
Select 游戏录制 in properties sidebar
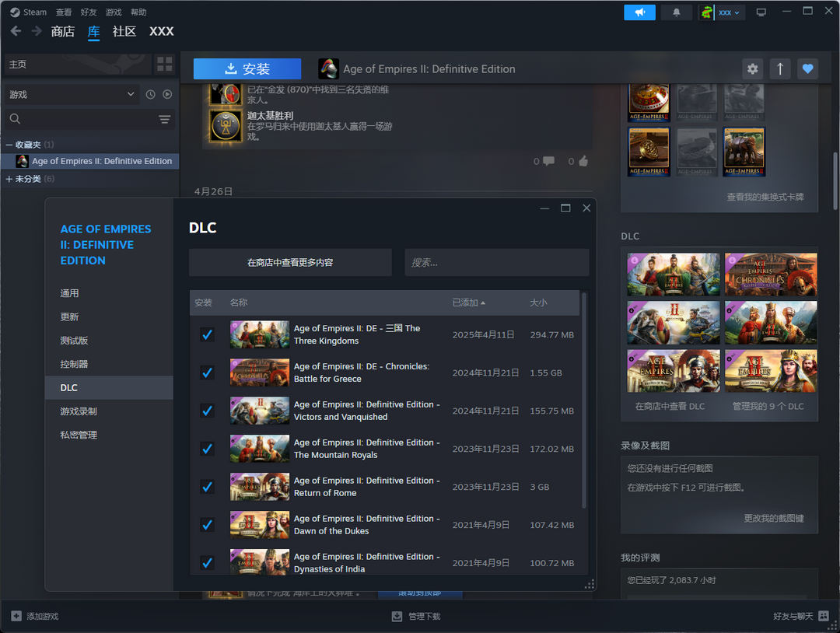point(110,411)
